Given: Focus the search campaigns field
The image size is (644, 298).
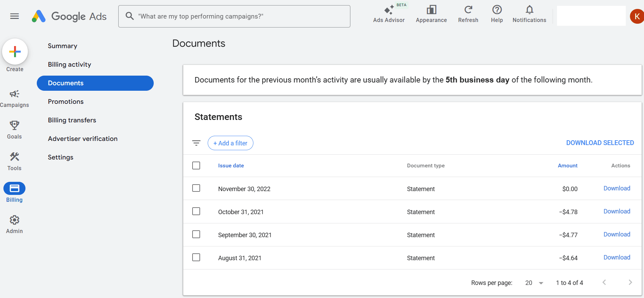Looking at the screenshot, I should pos(234,16).
